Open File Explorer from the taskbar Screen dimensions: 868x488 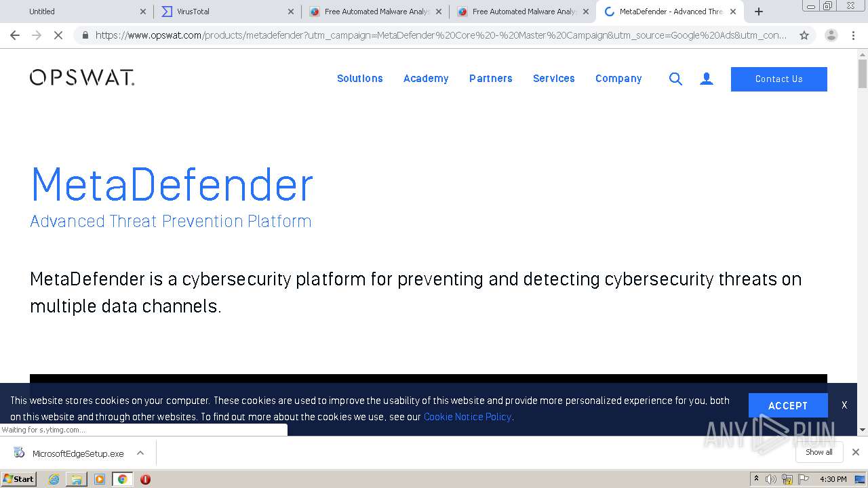pos(77,479)
